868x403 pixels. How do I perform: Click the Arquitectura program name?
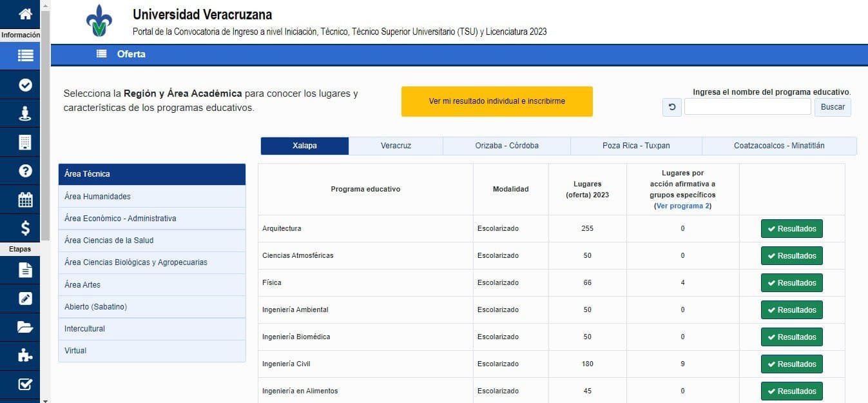pyautogui.click(x=282, y=229)
